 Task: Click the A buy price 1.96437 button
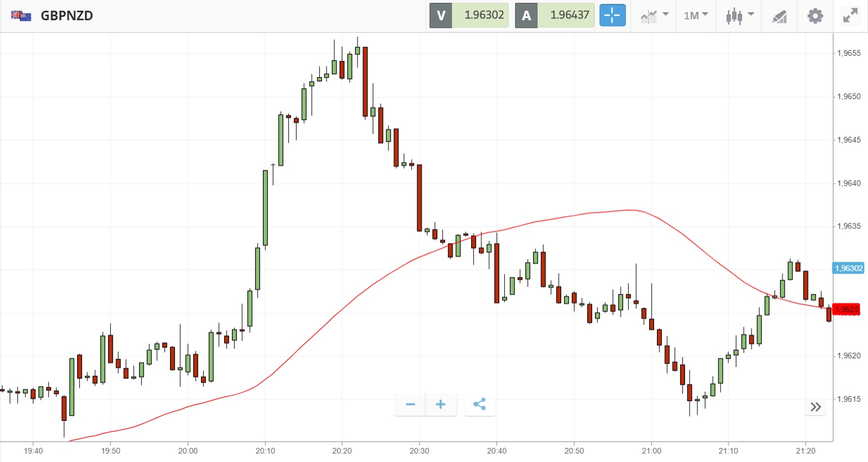coord(554,15)
